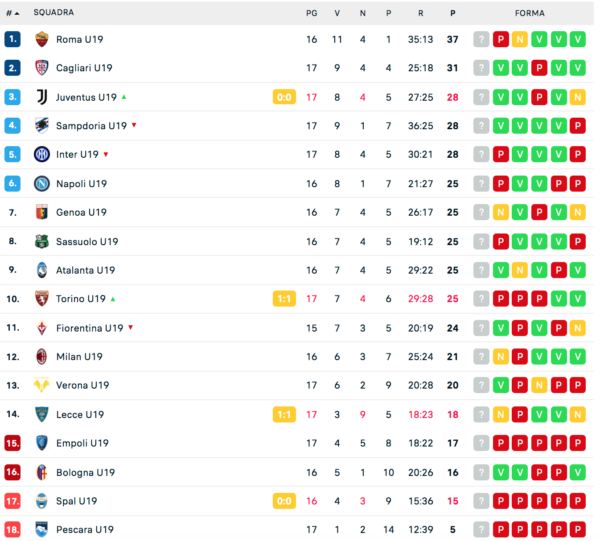Screen dimensions: 600x541
Task: Click the Roma U19 team crest
Action: [x=42, y=39]
